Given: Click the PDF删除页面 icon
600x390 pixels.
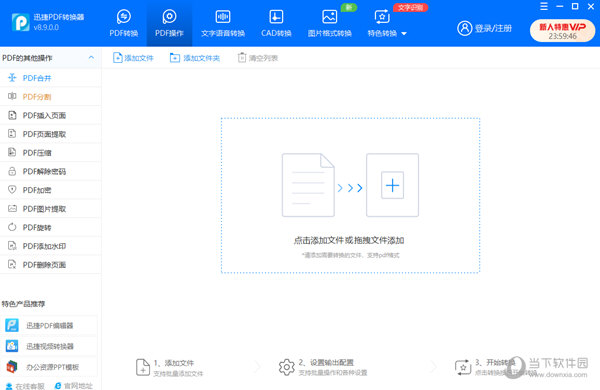Looking at the screenshot, I should point(12,264).
